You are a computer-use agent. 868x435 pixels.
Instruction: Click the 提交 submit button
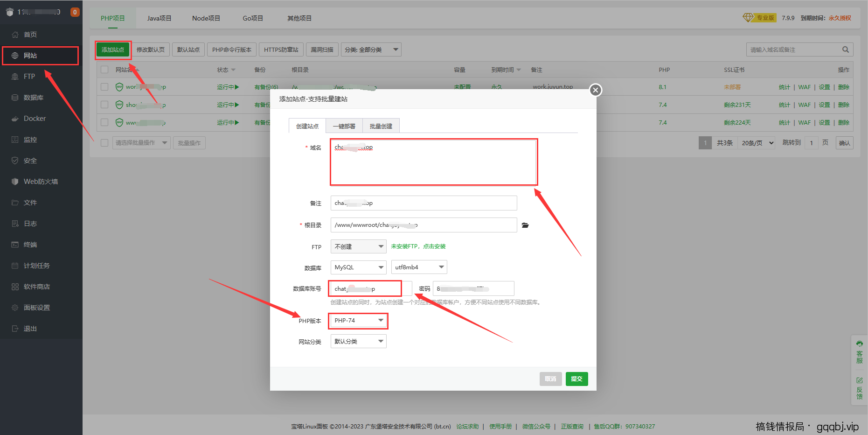coord(576,379)
